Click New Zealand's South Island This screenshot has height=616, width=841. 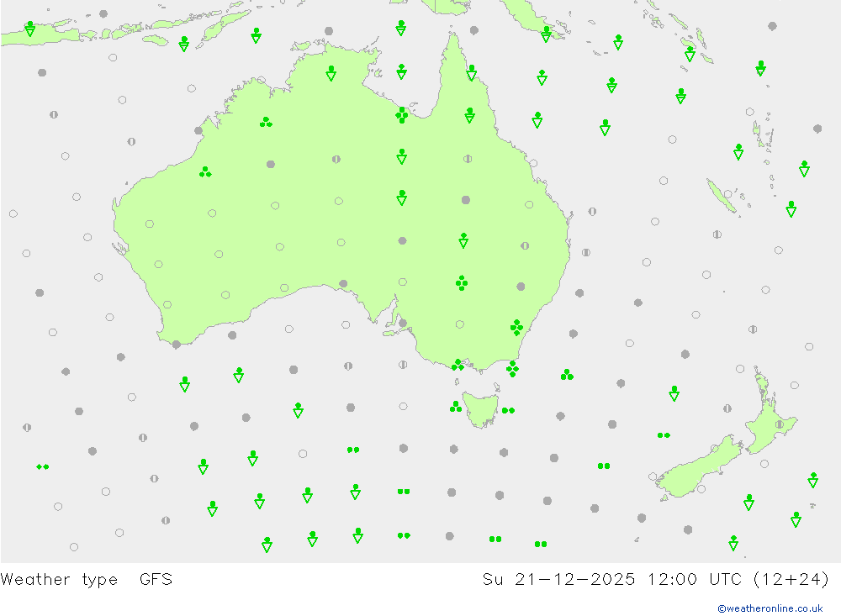click(697, 469)
